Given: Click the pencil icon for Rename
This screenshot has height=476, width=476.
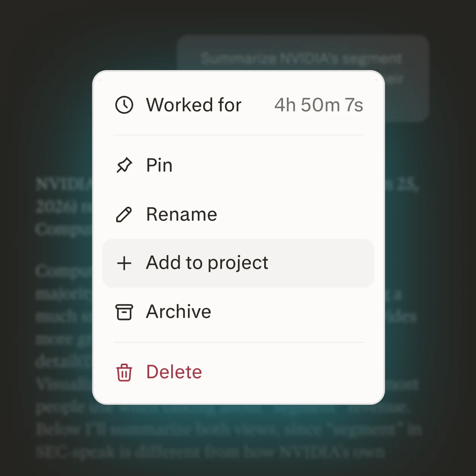Looking at the screenshot, I should 124,214.
